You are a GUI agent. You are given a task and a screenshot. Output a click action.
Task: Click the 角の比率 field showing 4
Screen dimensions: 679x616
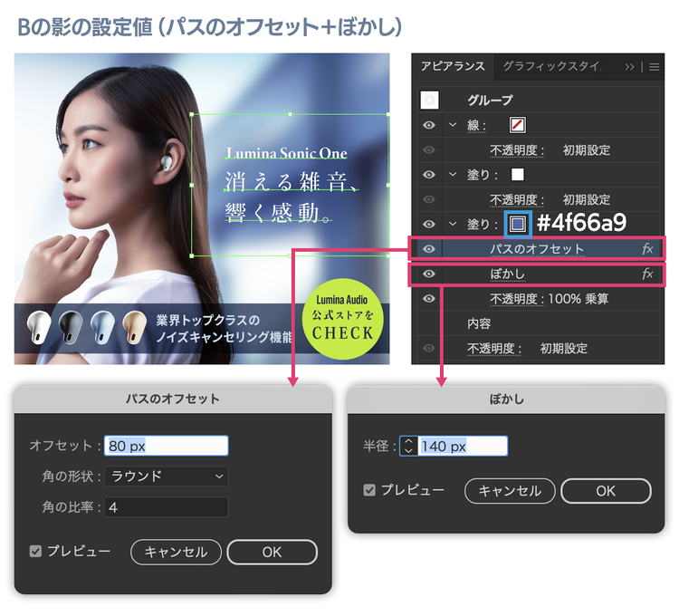pos(167,506)
